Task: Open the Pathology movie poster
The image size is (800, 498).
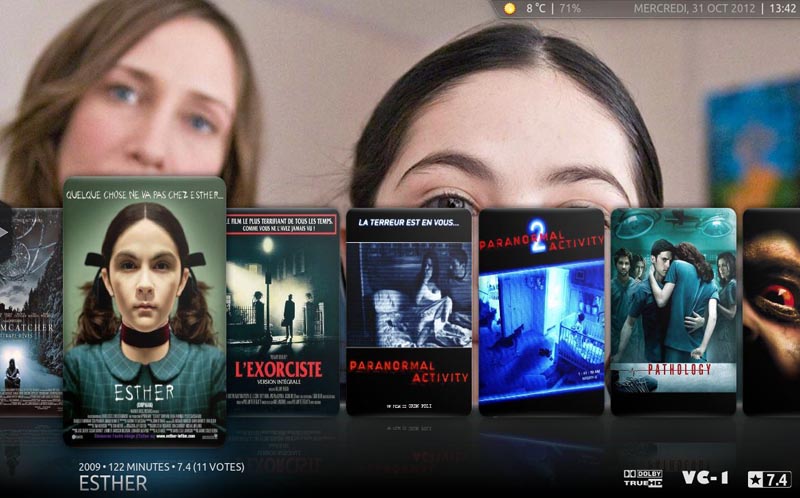Action: [673, 311]
